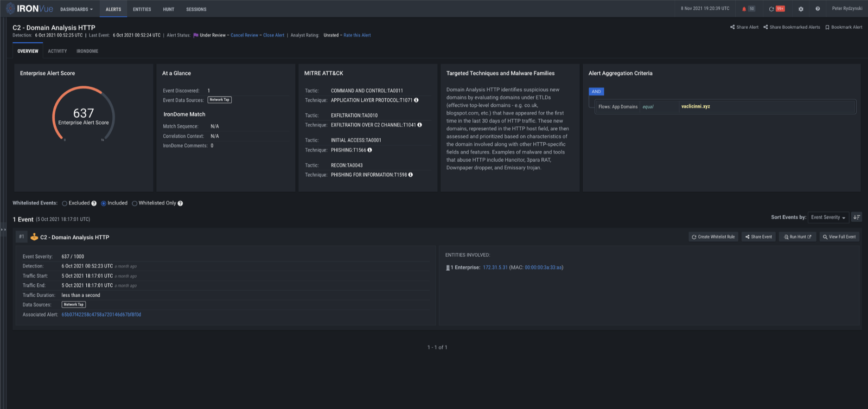Click the COMMAND AND CONTROL:TA0011 tactic text

367,91
